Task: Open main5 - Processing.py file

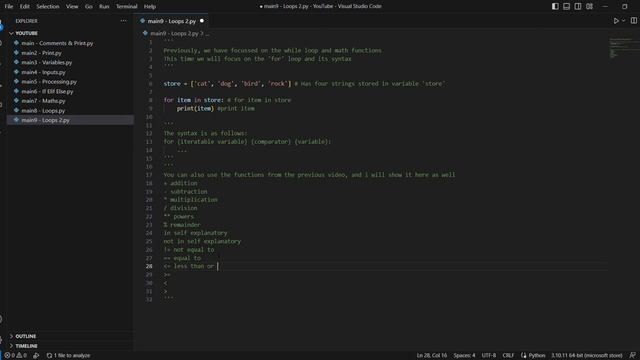Action: point(49,82)
